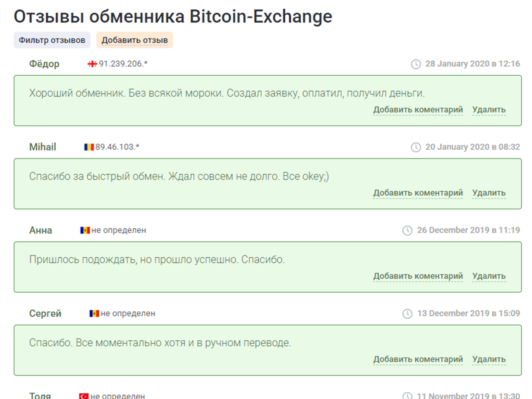This screenshot has height=399, width=532.
Task: Add a comment to Сергей's review
Action: click(418, 359)
